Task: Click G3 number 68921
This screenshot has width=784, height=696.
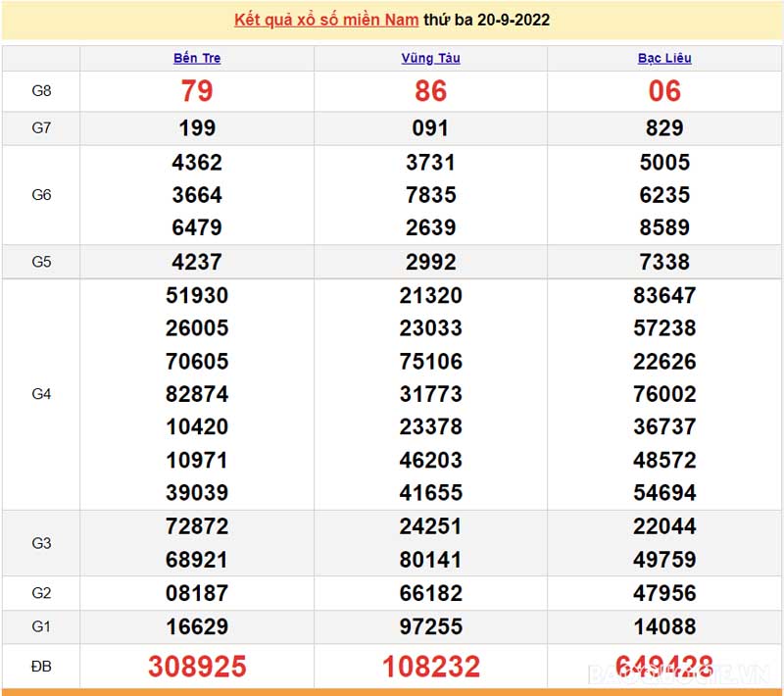Action: tap(197, 560)
